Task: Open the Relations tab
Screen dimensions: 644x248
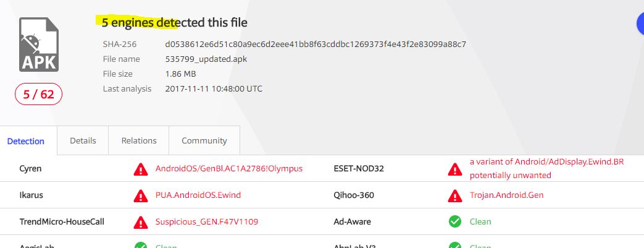Action: click(139, 140)
